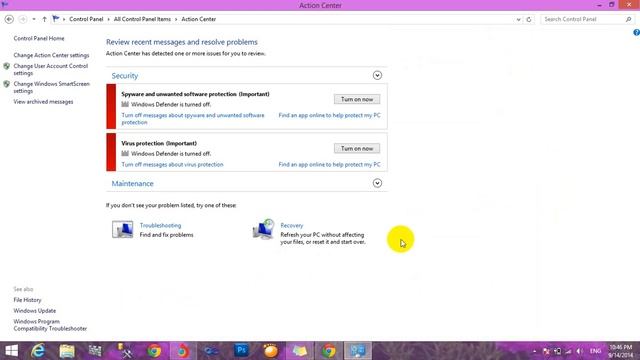Open File History under See also
The height and width of the screenshot is (360, 640).
(27, 300)
